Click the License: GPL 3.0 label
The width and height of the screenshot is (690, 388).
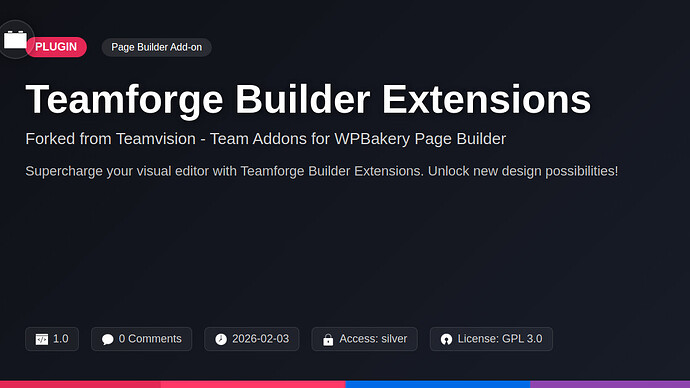coord(500,339)
